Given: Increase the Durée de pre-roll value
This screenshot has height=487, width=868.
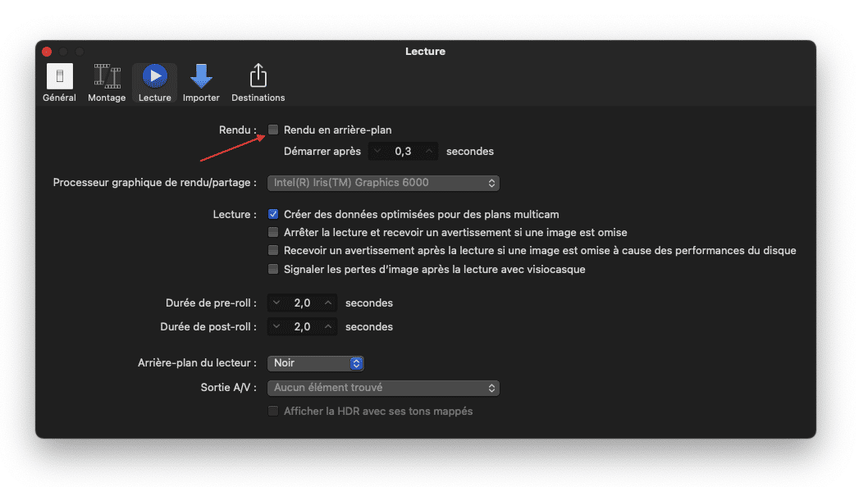Looking at the screenshot, I should click(x=328, y=303).
